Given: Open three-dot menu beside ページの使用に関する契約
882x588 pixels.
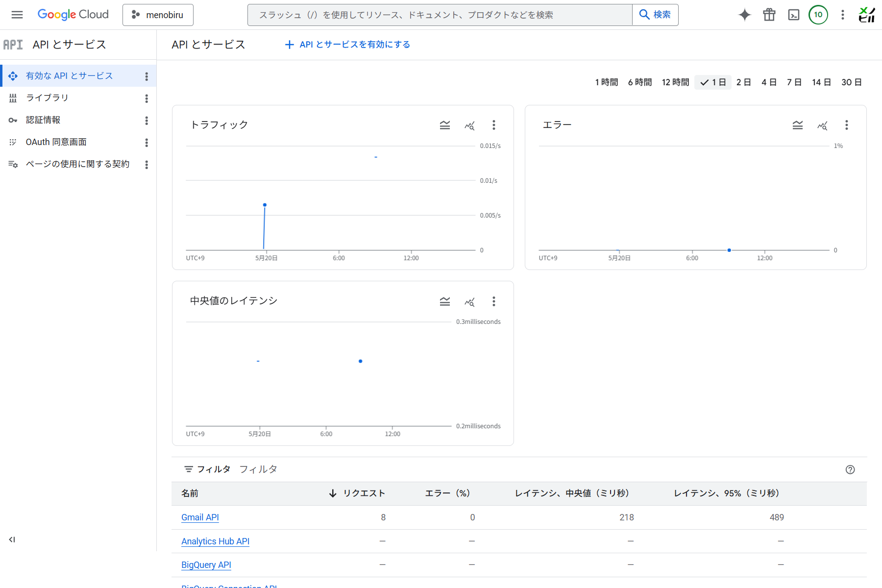Looking at the screenshot, I should [x=147, y=165].
